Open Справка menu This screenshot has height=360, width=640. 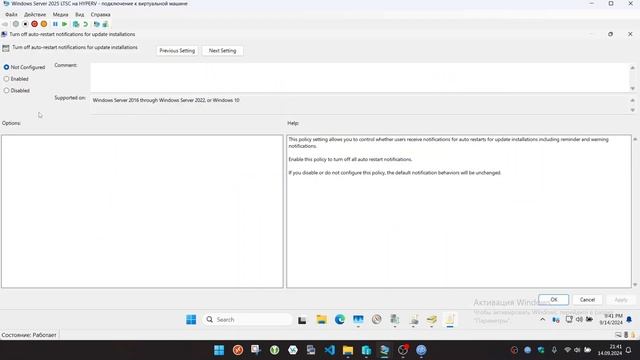[x=100, y=14]
